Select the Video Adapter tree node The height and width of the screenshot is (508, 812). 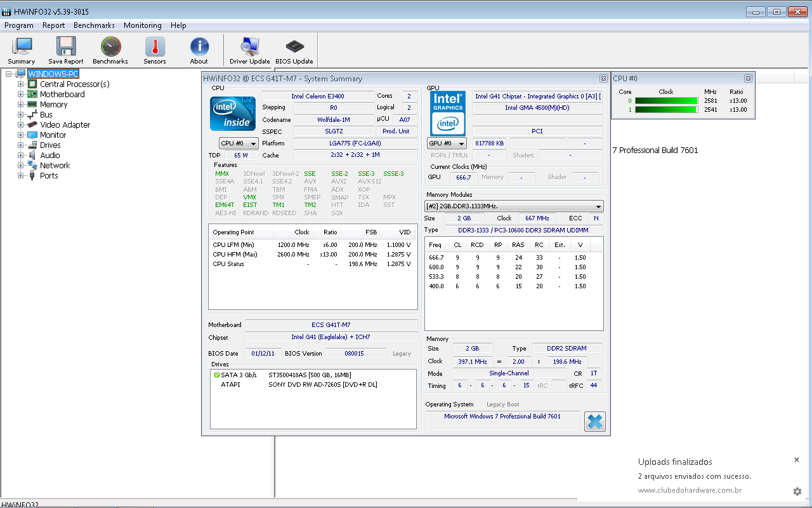65,124
